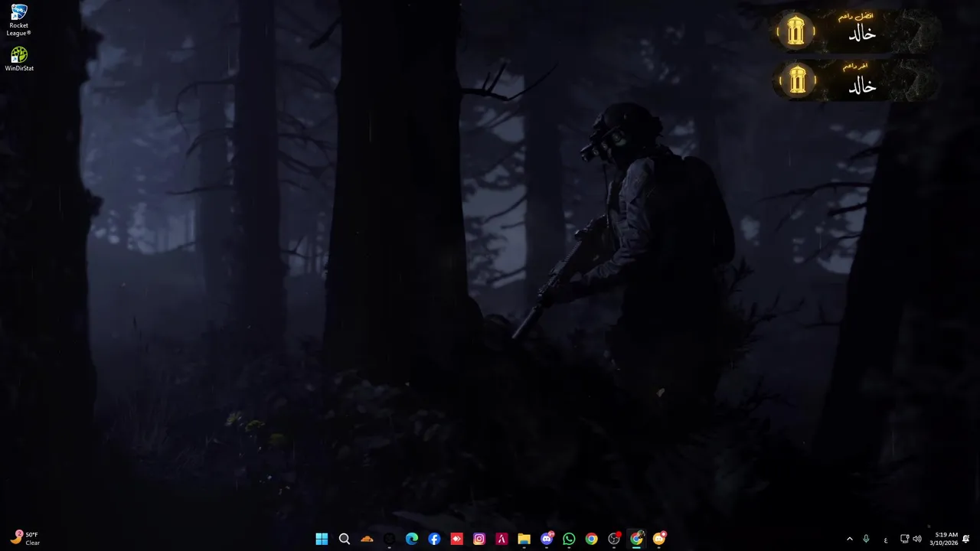Viewport: 980px width, 551px height.
Task: Open WhatsApp from the taskbar
Action: 569,539
